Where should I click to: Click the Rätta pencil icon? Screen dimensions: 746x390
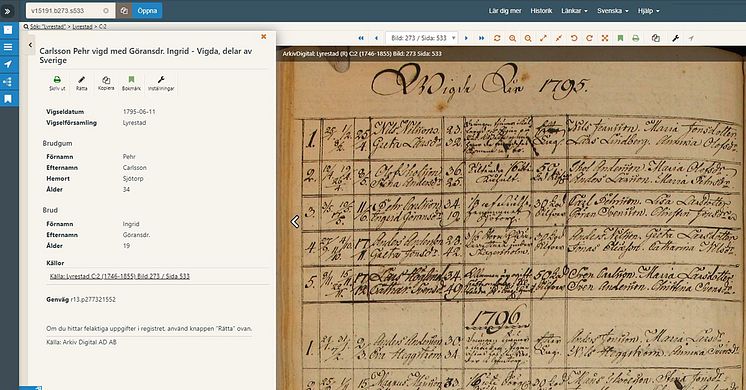(x=82, y=83)
